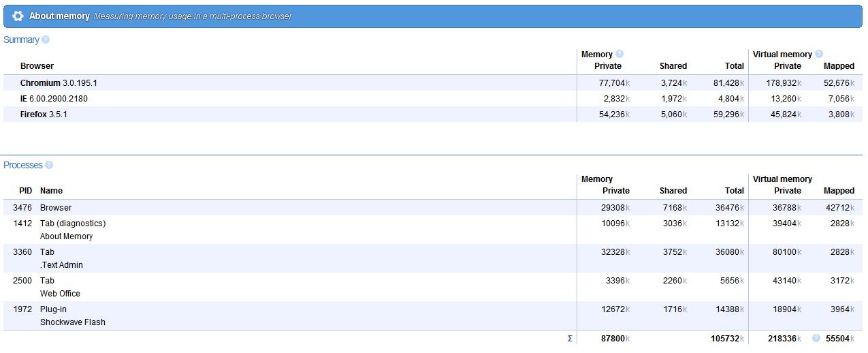Click Web Office tab private memory 3396k
This screenshot has width=868, height=353.
point(618,280)
